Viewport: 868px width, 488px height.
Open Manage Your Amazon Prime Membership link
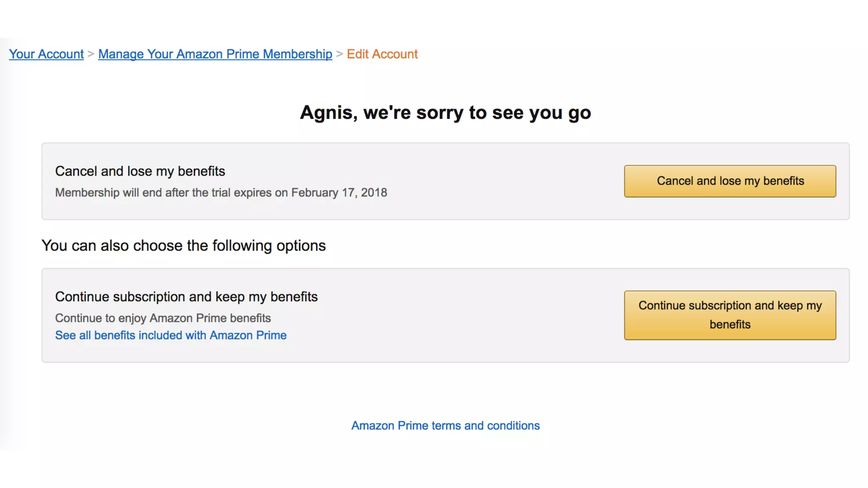click(215, 54)
